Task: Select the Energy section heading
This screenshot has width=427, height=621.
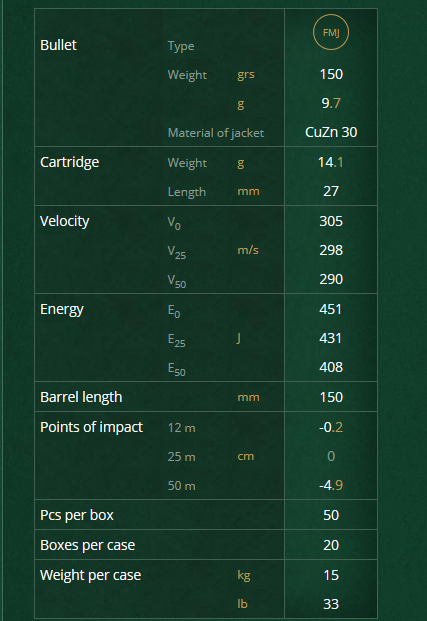Action: pos(62,309)
